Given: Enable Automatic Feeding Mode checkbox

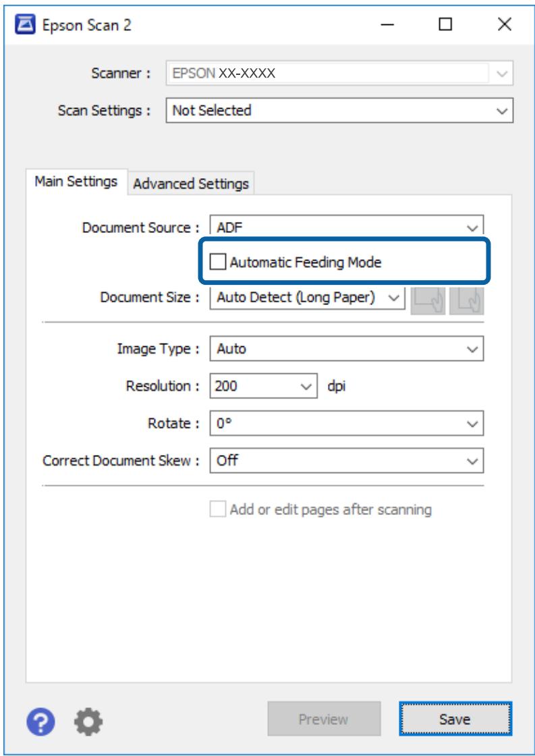Looking at the screenshot, I should pyautogui.click(x=218, y=263).
